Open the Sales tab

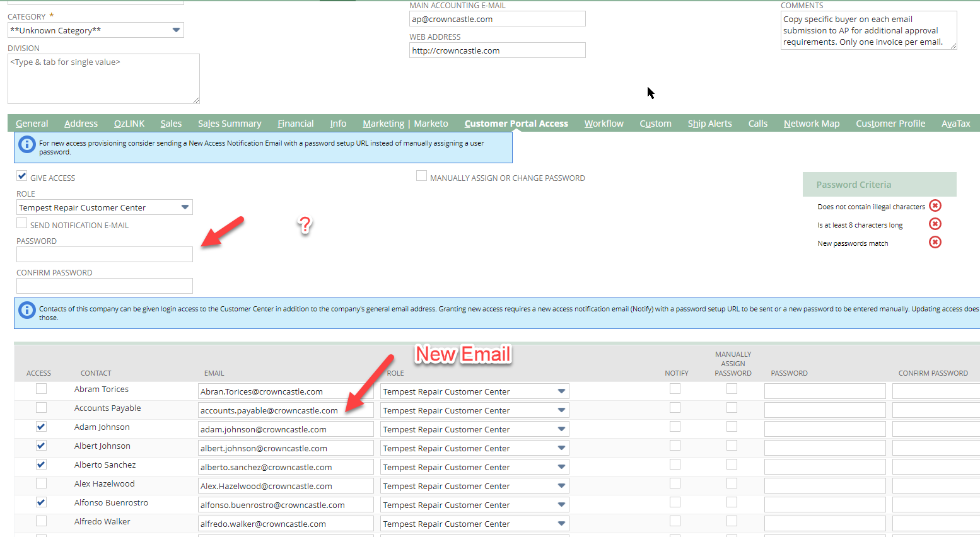[x=171, y=124]
